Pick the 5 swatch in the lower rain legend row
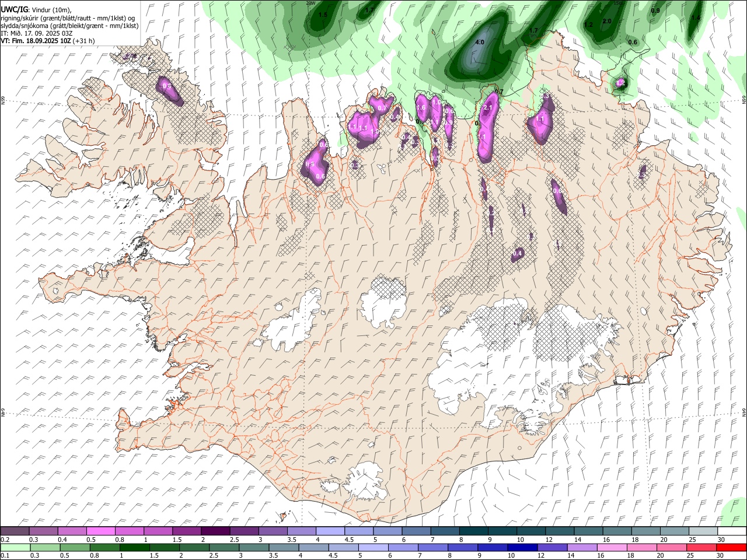 [x=373, y=547]
